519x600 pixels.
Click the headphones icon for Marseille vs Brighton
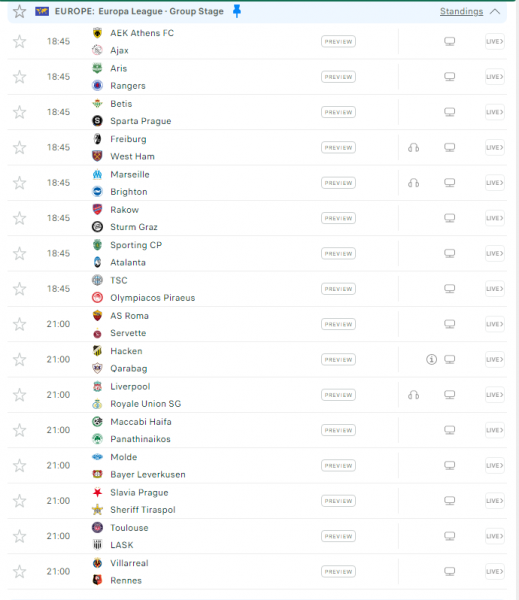pos(413,183)
